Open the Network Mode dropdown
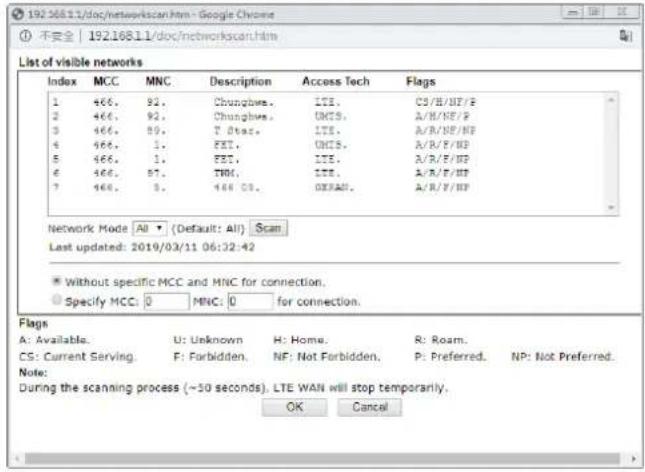The width and height of the screenshot is (645, 472). click(x=150, y=228)
